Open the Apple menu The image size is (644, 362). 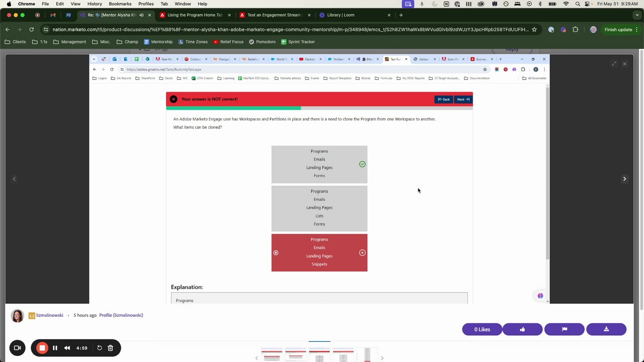point(9,4)
